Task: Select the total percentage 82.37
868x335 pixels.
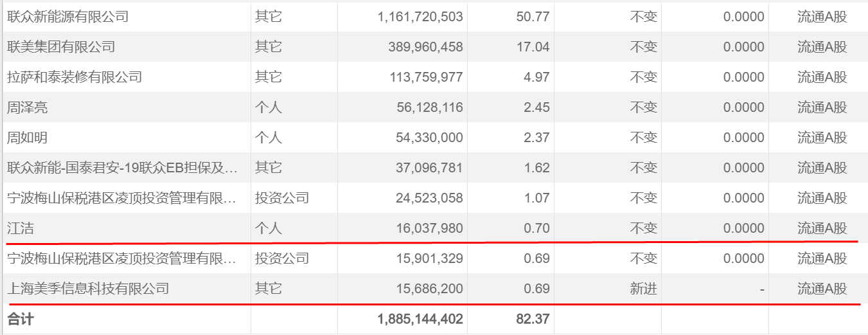Action: point(533,319)
